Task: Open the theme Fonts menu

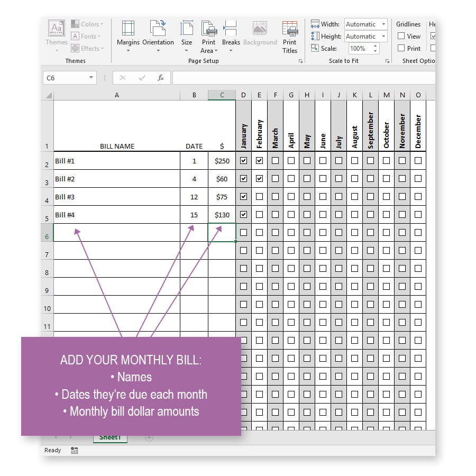Action: [x=88, y=36]
